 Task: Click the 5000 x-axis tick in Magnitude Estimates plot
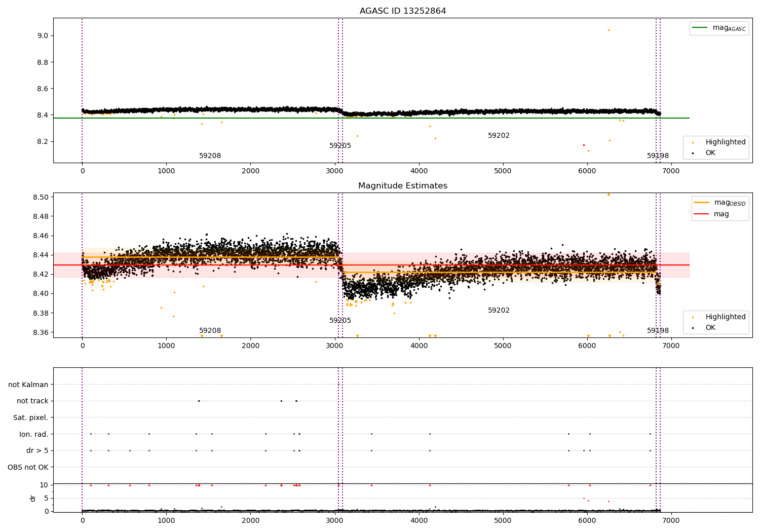[503, 346]
